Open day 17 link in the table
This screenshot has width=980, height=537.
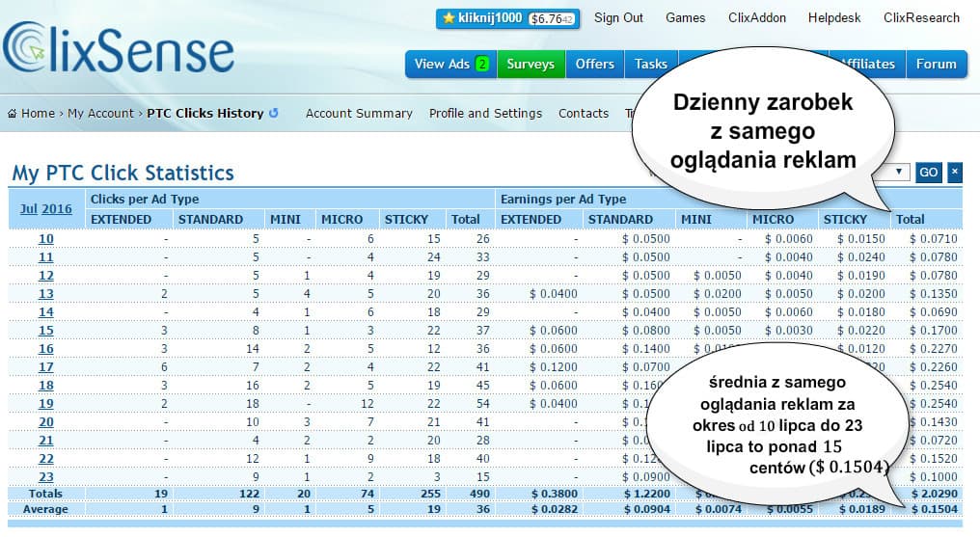pos(46,367)
